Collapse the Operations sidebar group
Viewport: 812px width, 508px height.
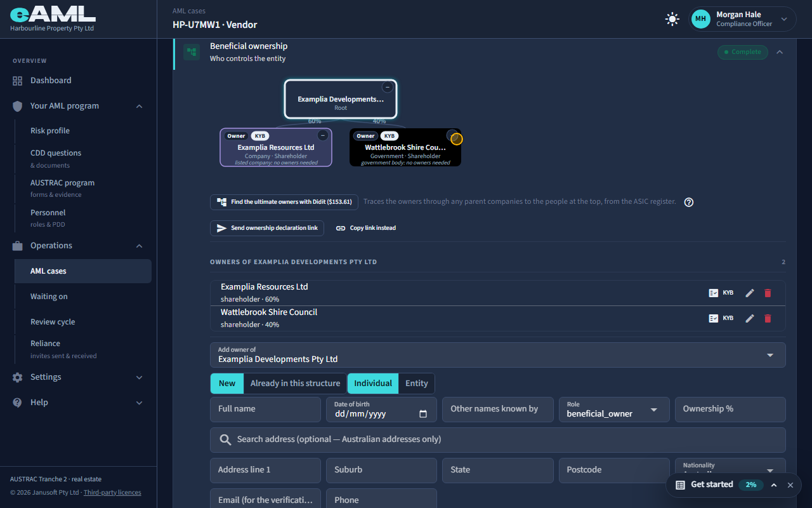pyautogui.click(x=140, y=246)
